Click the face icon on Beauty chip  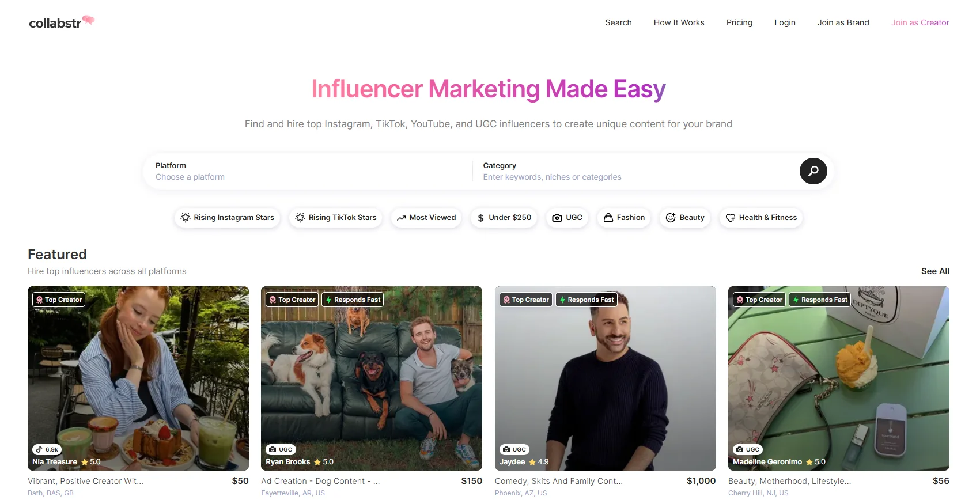point(671,218)
